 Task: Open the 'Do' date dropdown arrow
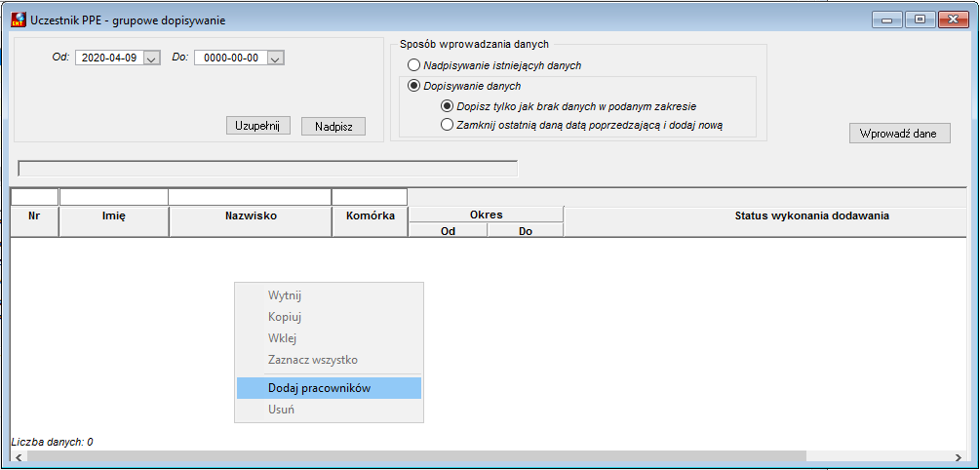click(276, 59)
